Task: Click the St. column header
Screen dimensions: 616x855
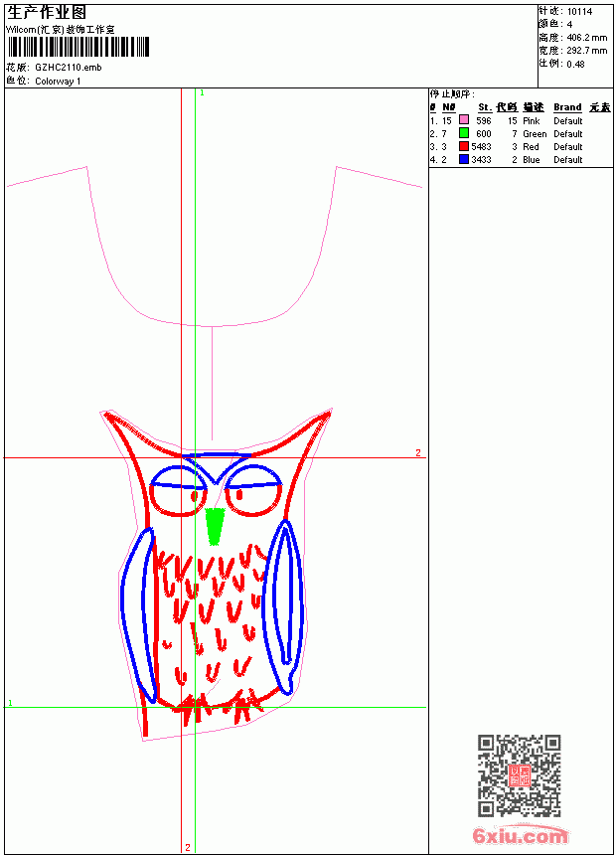Action: (485, 107)
